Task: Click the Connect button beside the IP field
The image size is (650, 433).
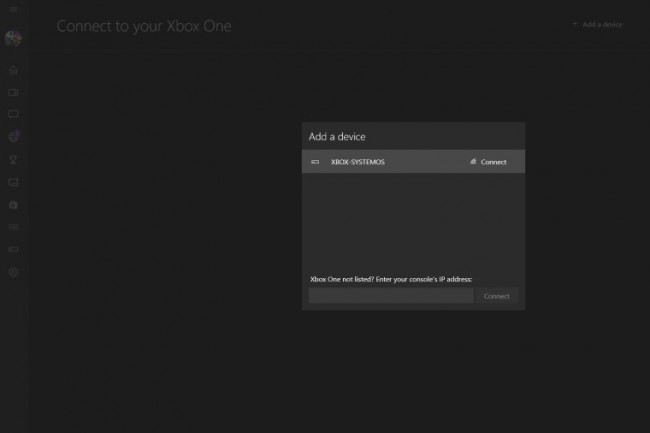Action: pos(497,296)
